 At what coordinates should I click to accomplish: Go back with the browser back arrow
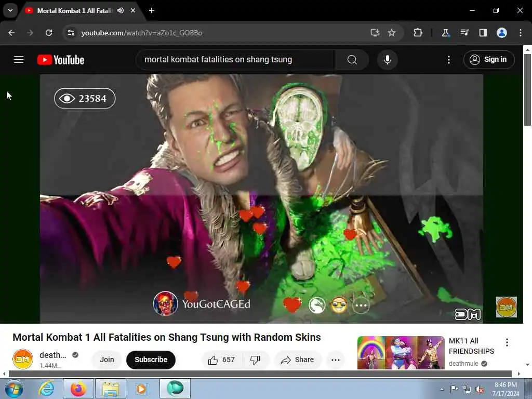point(11,33)
